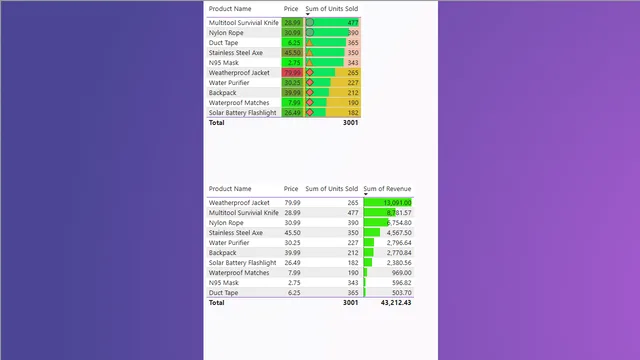Select Product Name header in the top table
This screenshot has height=360, width=640.
[x=230, y=9]
